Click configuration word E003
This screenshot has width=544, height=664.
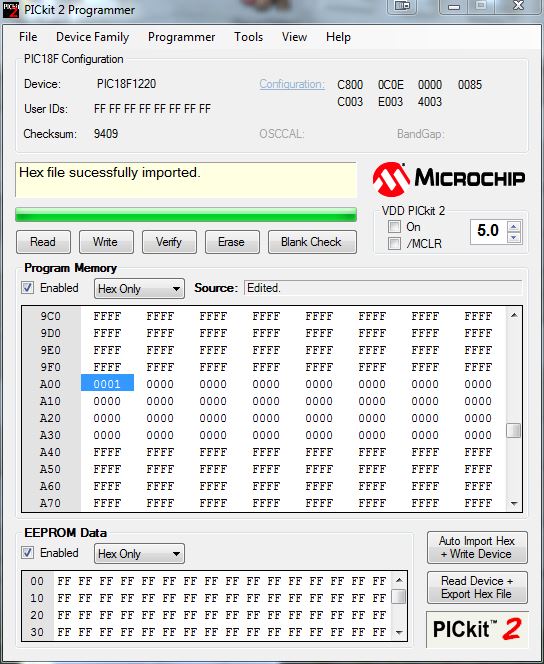click(390, 102)
